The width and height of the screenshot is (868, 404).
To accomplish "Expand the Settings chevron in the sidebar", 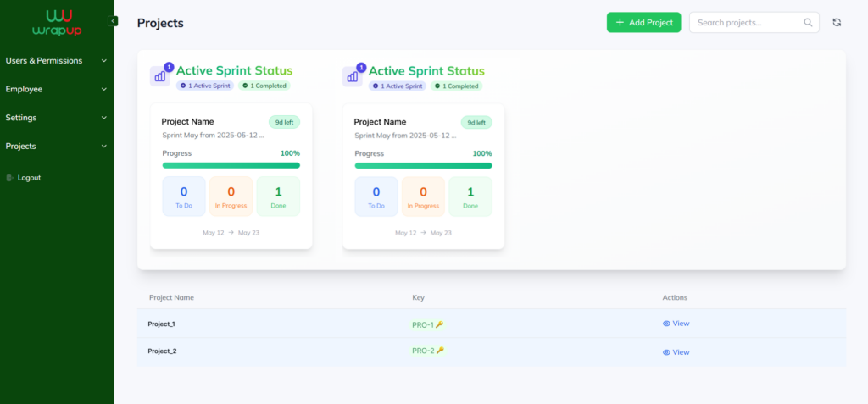I will (x=103, y=118).
